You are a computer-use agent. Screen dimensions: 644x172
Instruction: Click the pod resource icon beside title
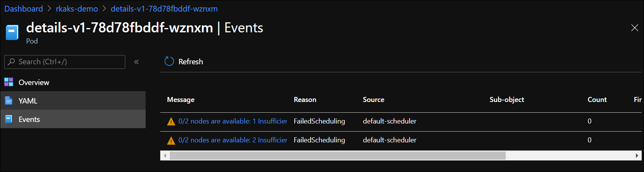tap(12, 32)
